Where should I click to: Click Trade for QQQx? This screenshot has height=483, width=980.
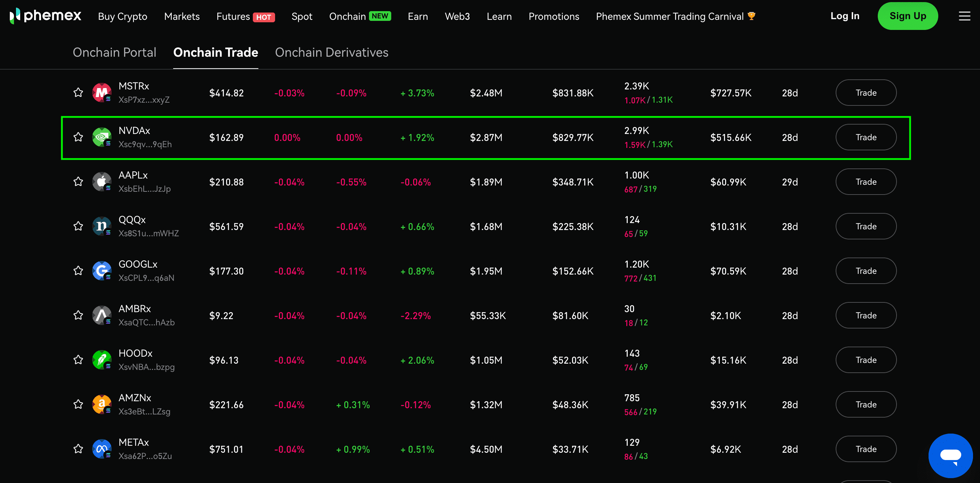[x=866, y=226]
